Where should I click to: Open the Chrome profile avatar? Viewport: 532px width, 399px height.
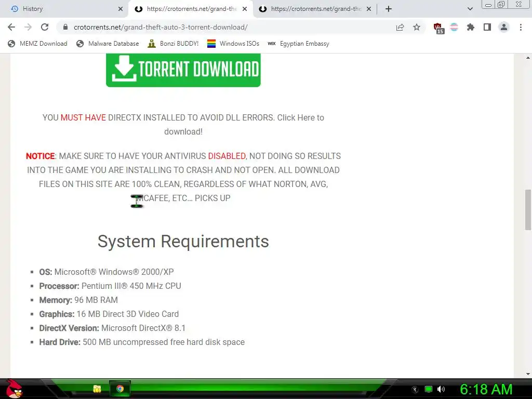point(504,27)
